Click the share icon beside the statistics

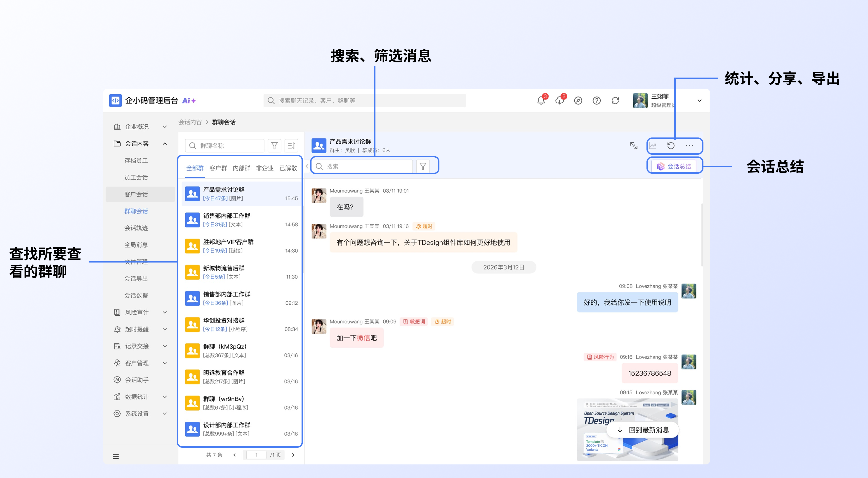tap(671, 146)
